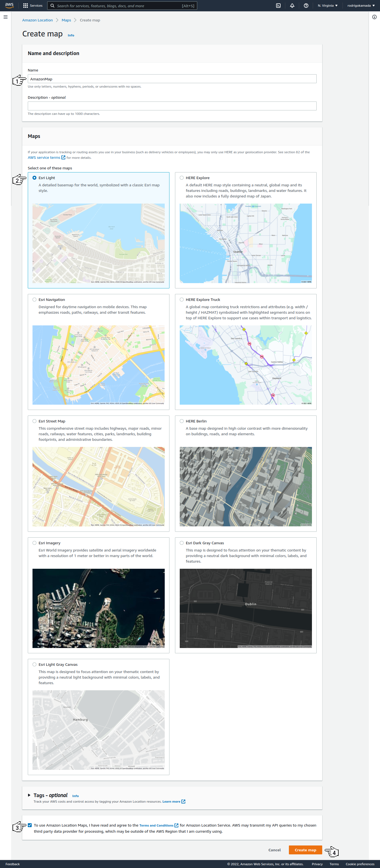
Task: Click the Create map button
Action: [x=305, y=850]
